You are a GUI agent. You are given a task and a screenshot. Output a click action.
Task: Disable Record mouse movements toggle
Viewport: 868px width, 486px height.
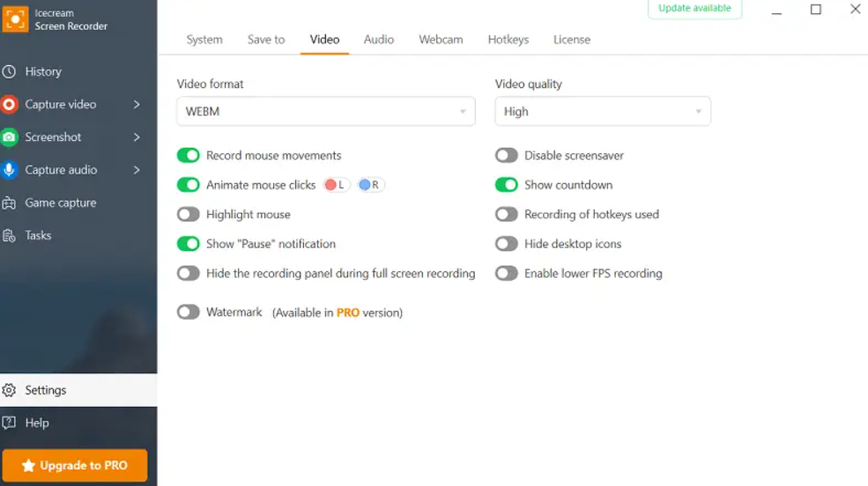189,156
